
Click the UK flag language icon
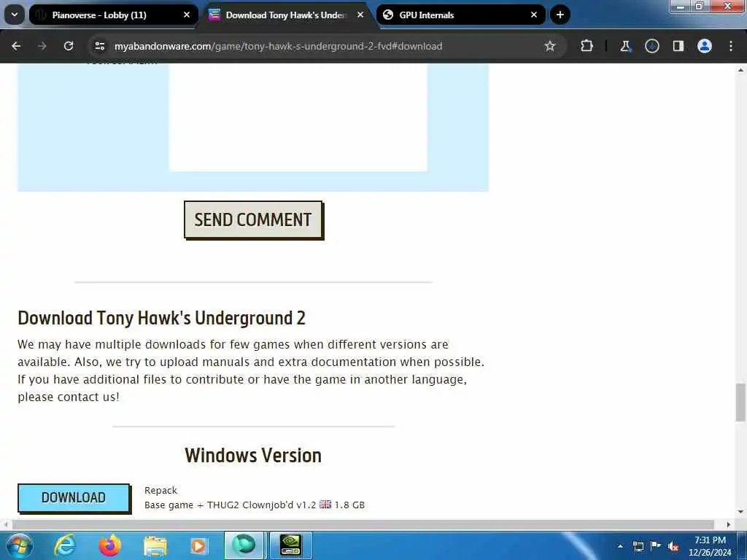click(x=325, y=505)
